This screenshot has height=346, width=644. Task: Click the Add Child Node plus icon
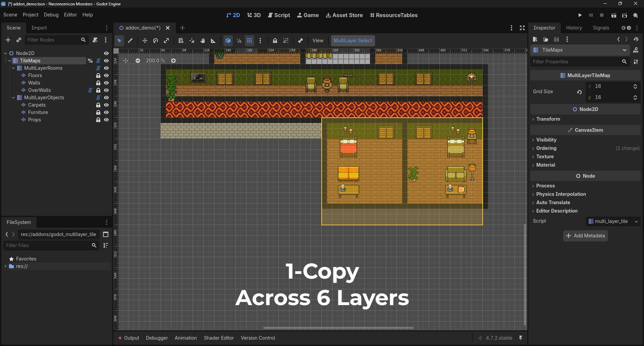(x=8, y=40)
